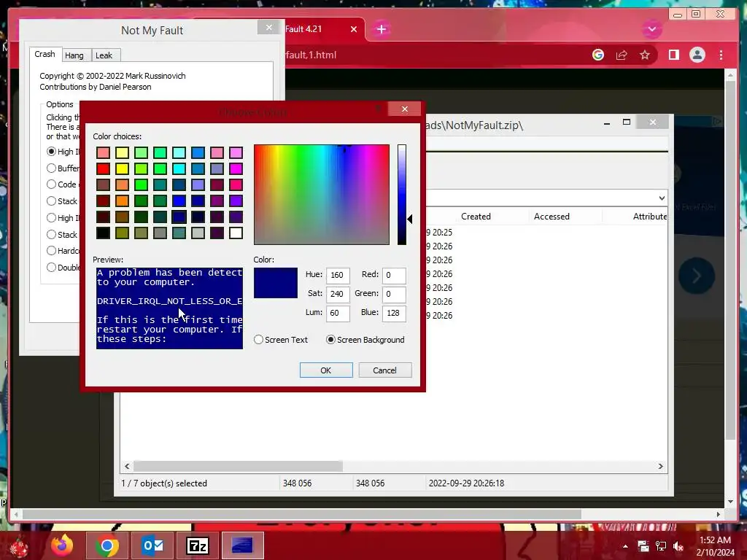Close the Choose Colour dialog
This screenshot has width=747, height=560.
point(404,109)
